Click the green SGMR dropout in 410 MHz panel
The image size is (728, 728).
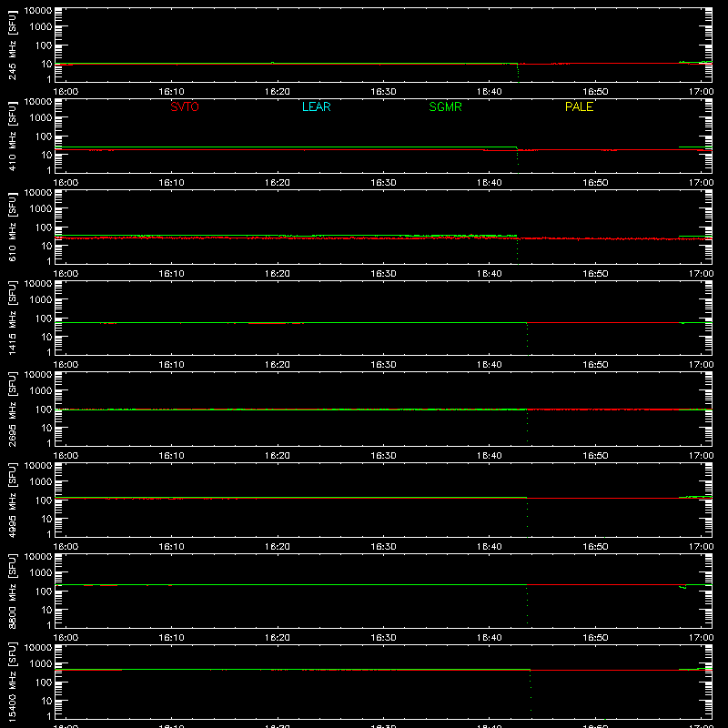pos(518,160)
